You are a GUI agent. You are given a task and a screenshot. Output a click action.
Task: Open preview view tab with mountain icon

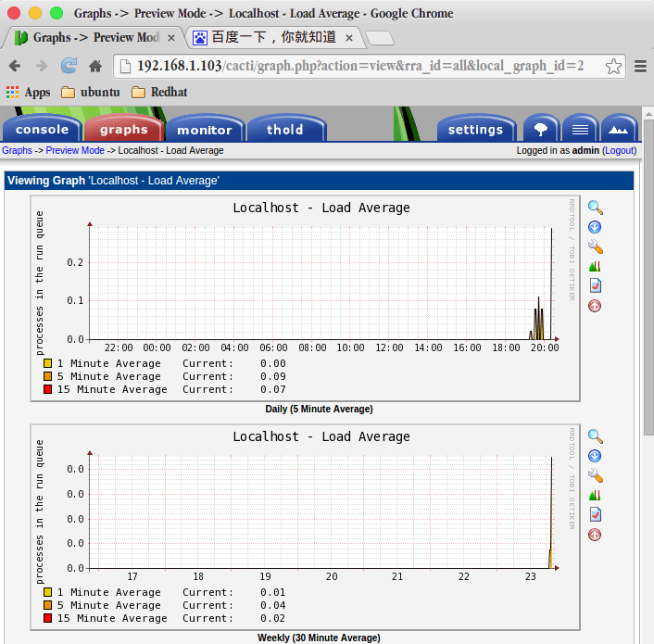(x=619, y=129)
